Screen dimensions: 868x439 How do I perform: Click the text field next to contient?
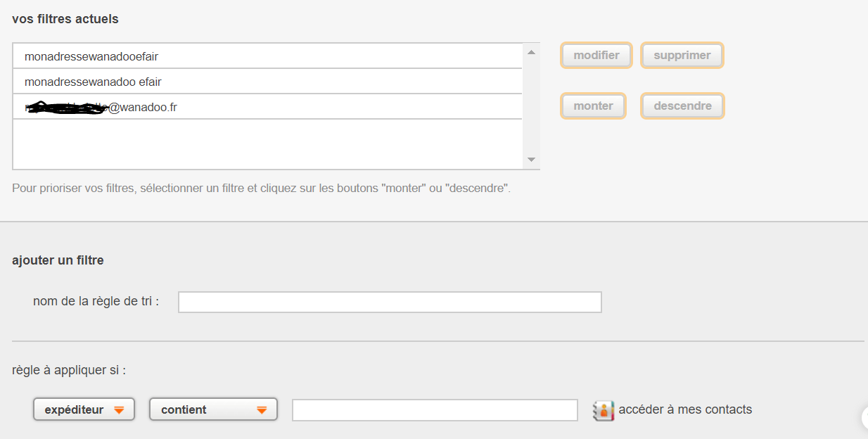click(x=435, y=410)
